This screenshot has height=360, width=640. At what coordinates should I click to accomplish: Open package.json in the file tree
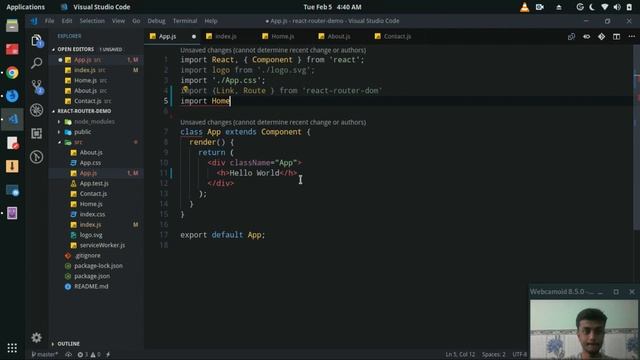(x=92, y=276)
